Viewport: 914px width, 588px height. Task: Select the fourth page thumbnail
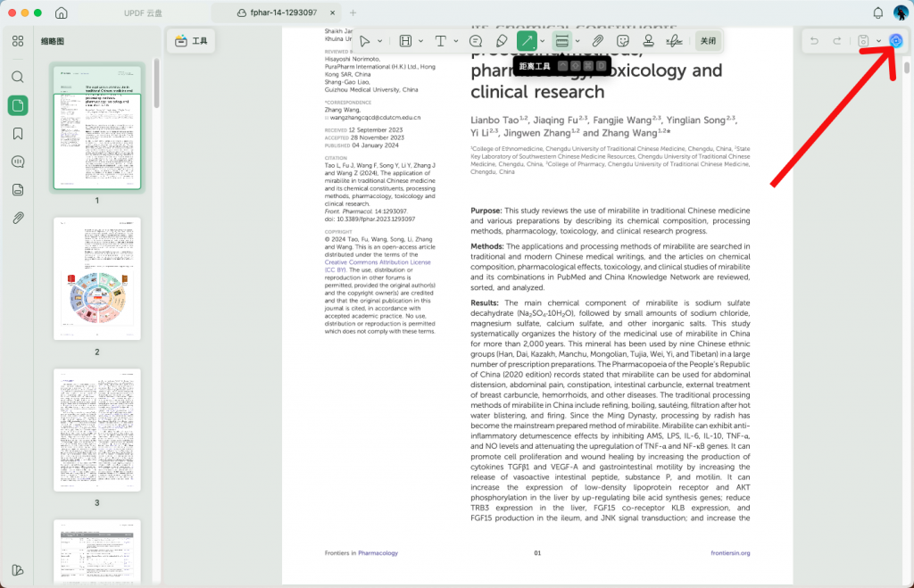click(x=97, y=551)
